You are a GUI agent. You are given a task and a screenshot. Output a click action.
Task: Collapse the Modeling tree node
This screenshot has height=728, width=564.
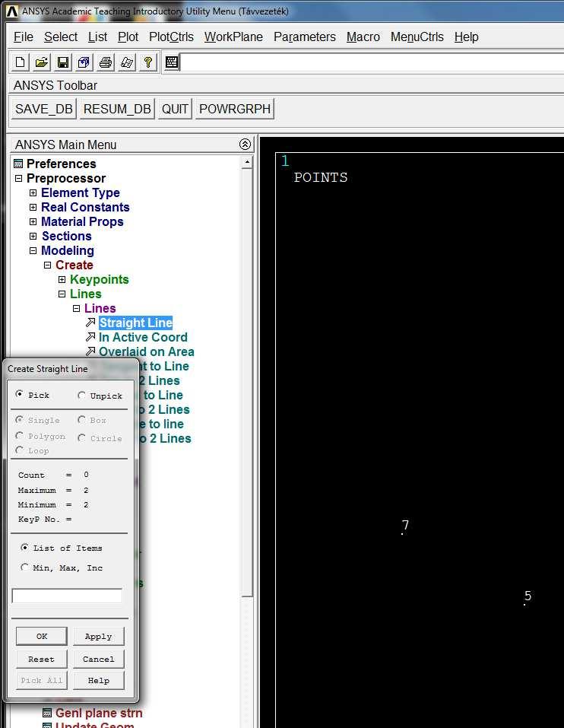tap(33, 251)
